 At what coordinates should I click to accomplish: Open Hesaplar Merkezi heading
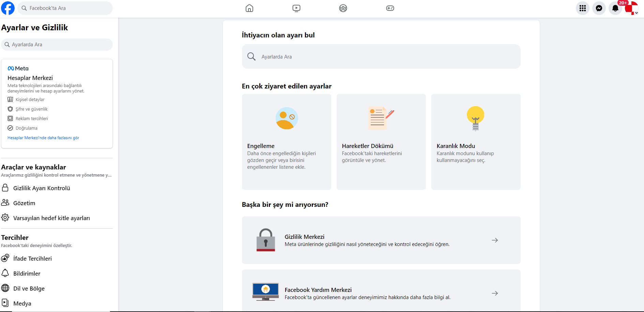point(30,78)
